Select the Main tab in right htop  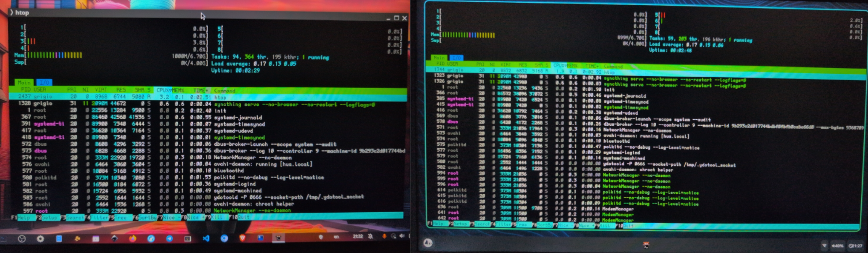coord(439,58)
